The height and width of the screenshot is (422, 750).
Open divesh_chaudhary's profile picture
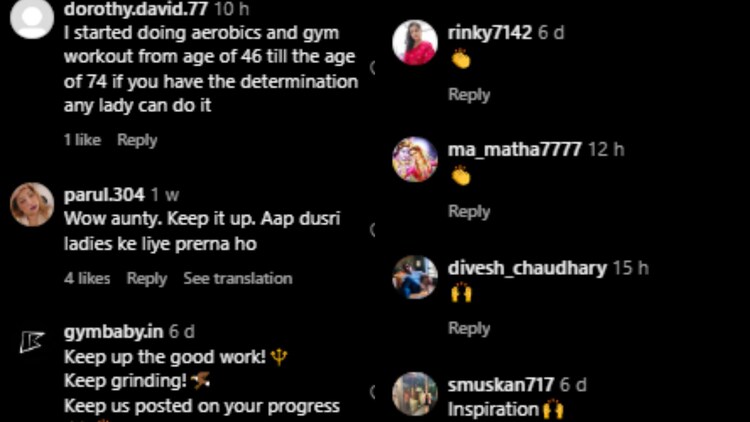(x=415, y=278)
